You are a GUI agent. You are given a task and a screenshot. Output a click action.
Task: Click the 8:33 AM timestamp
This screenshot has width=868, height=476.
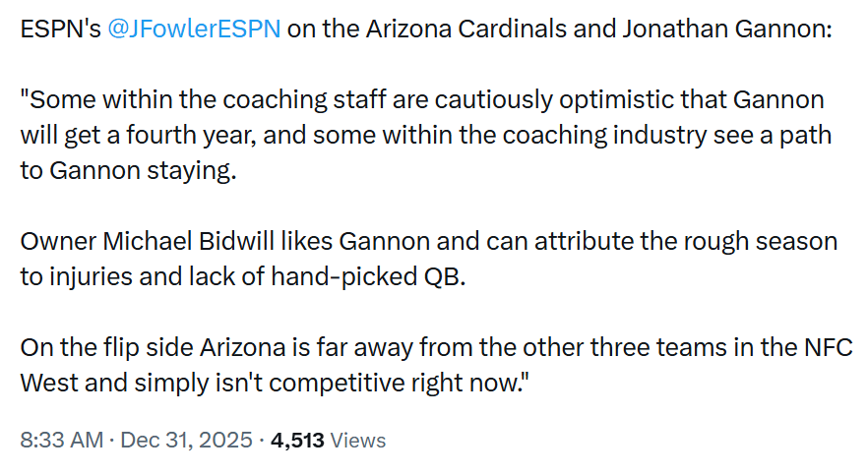coord(61,440)
